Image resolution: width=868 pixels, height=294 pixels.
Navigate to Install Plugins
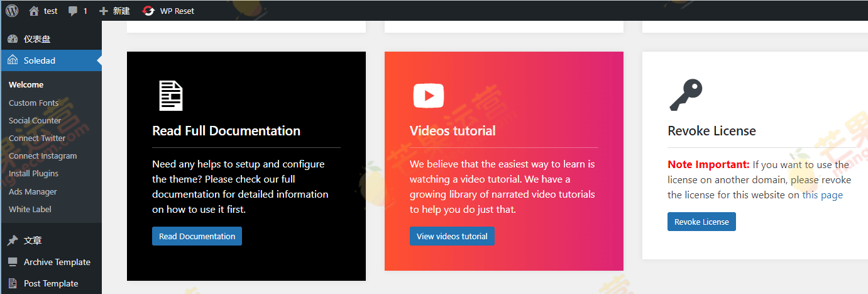33,173
